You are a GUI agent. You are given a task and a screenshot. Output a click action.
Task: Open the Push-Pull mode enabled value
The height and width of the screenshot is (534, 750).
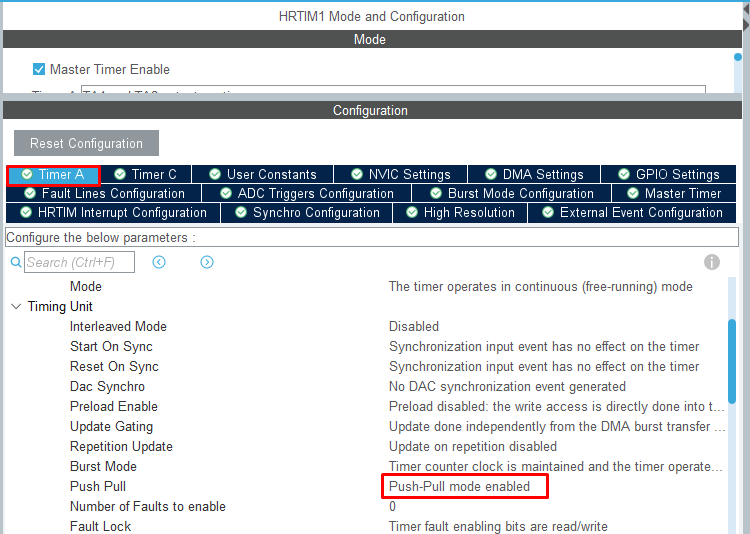coord(459,487)
